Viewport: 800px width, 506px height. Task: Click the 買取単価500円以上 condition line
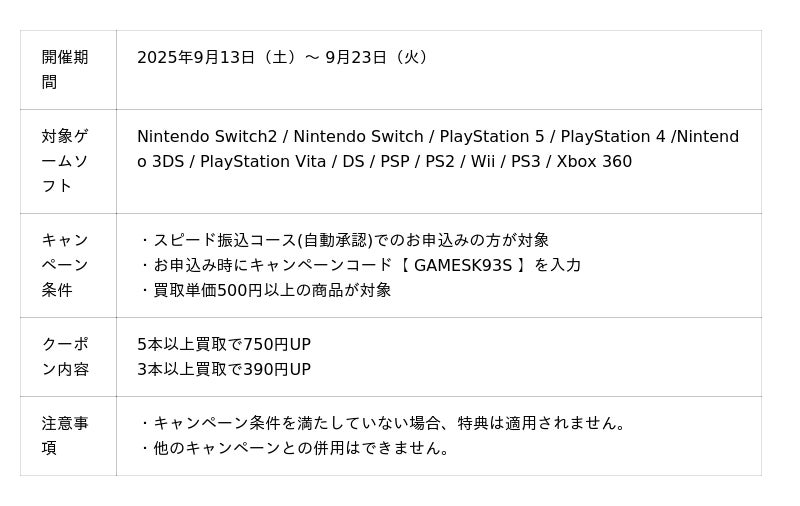(x=265, y=291)
